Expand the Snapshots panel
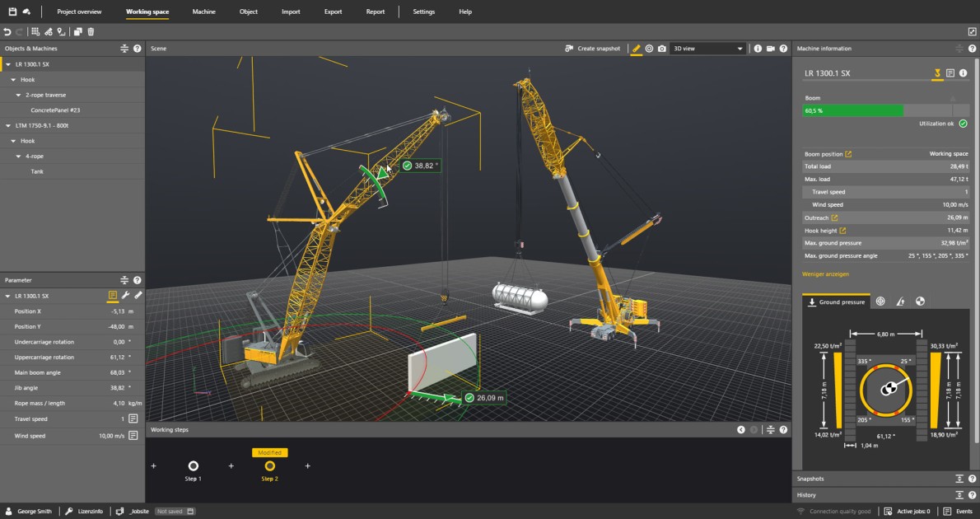The width and height of the screenshot is (980, 519). [959, 479]
